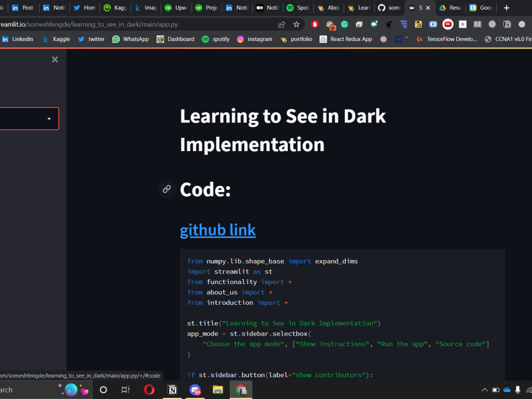
Task: Open the Kaggle bookmark
Action: [56, 39]
